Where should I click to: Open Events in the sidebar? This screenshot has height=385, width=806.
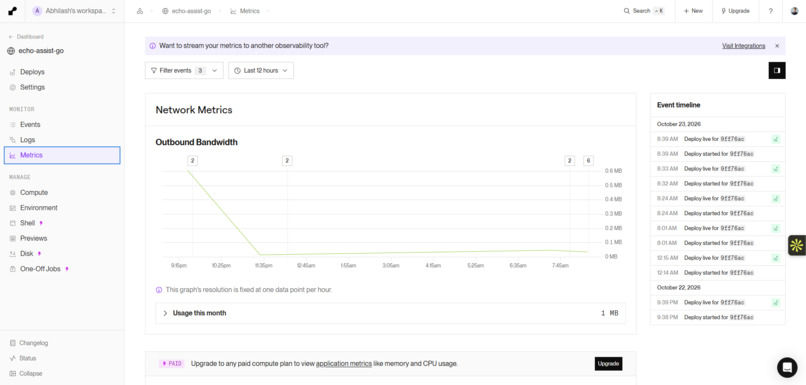[x=30, y=124]
